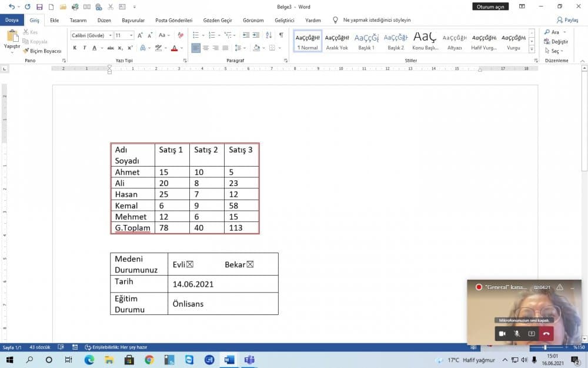End the Teams call with the red hang-up button
This screenshot has height=368, width=588.
[546, 333]
